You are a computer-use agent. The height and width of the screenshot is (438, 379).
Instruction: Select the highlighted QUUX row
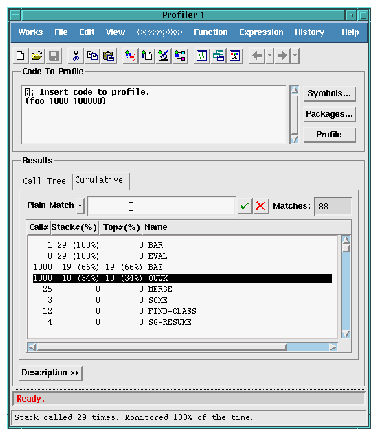(182, 278)
